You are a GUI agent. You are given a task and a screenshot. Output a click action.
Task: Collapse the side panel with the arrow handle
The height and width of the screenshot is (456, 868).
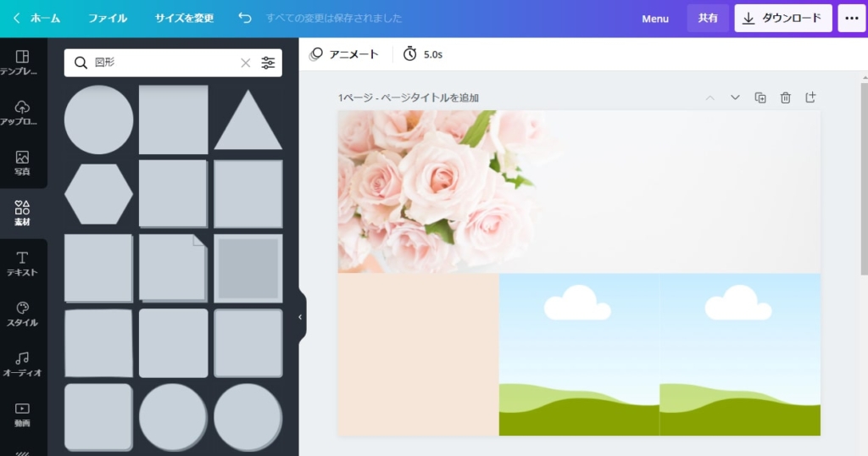[300, 317]
